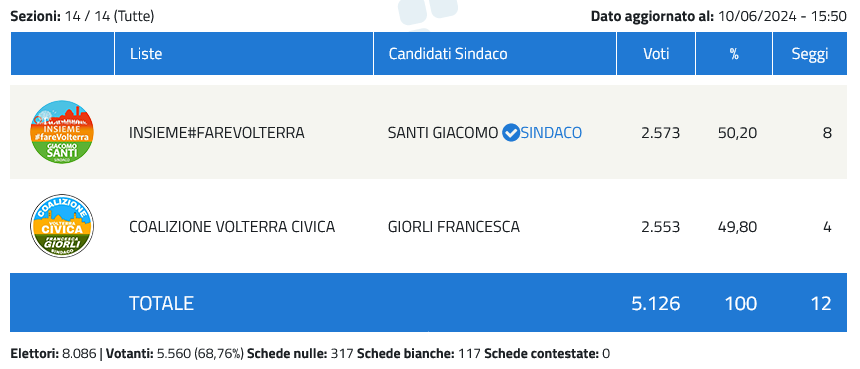Viewport: 860px width, 369px height.
Task: Click the Sezioni 14 / 14 (Tutte) text
Action: tap(82, 16)
